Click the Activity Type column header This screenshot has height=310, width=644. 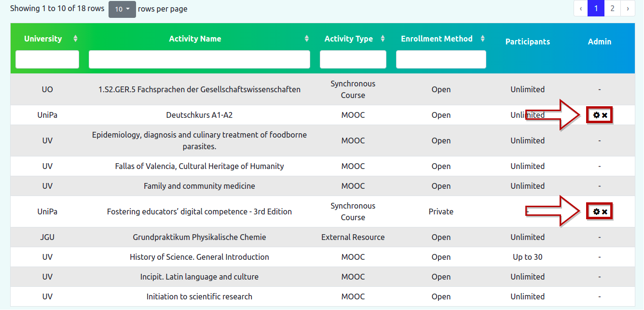349,39
